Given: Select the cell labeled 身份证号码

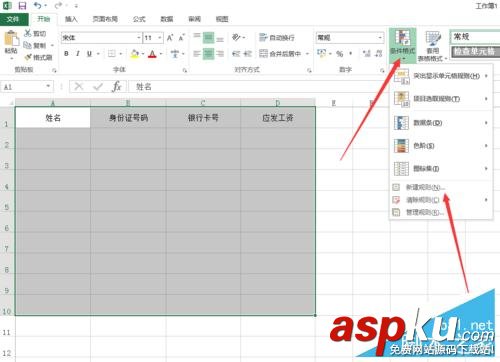Looking at the screenshot, I should coord(128,117).
